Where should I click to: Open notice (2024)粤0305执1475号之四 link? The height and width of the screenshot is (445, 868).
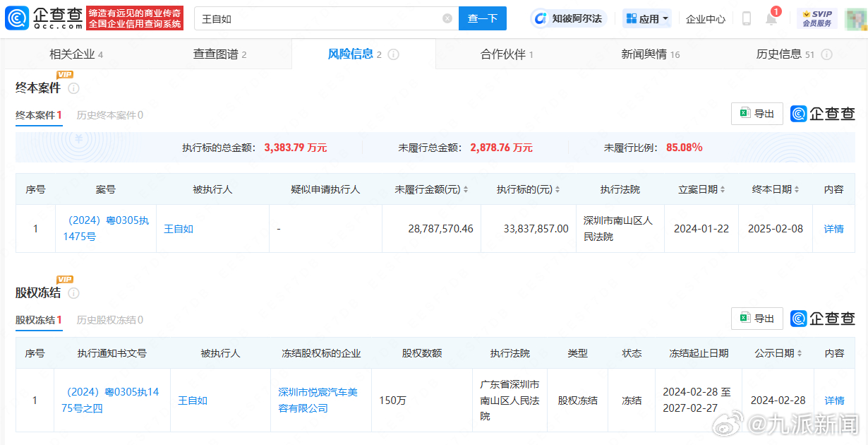[x=112, y=400]
